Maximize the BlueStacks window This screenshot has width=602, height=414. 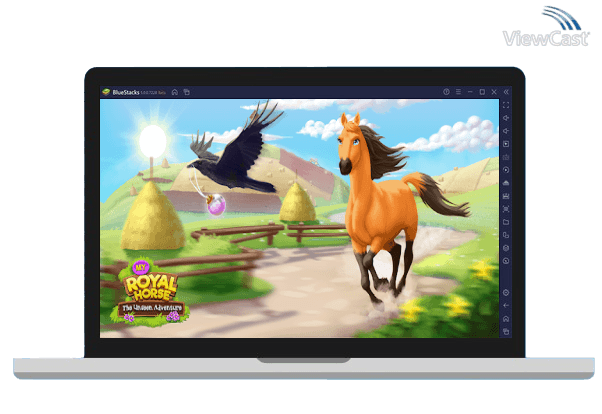482,92
